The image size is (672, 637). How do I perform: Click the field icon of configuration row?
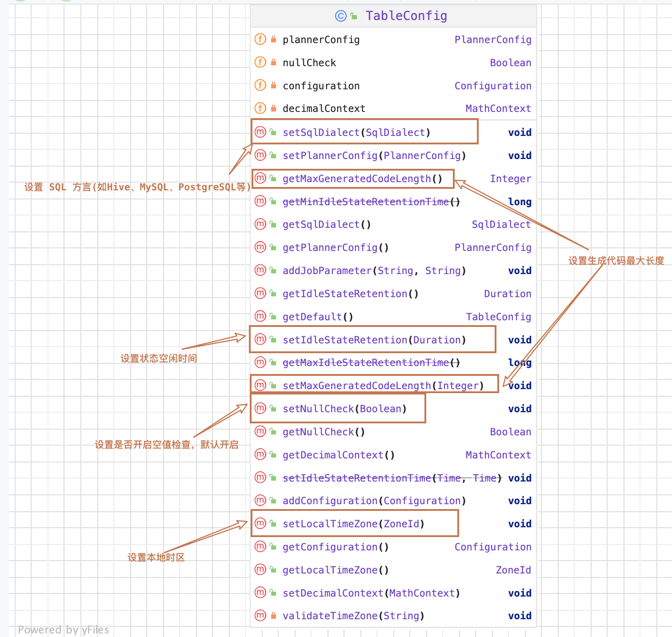[x=260, y=85]
